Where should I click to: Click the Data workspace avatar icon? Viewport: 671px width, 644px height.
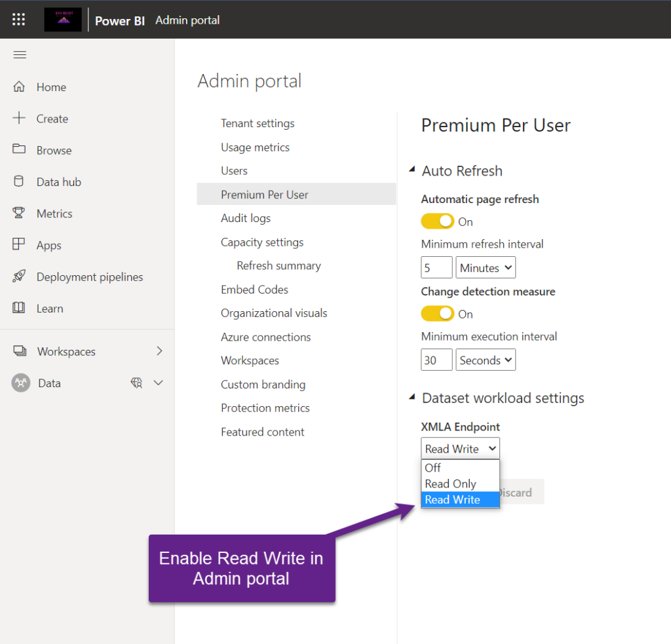point(20,383)
